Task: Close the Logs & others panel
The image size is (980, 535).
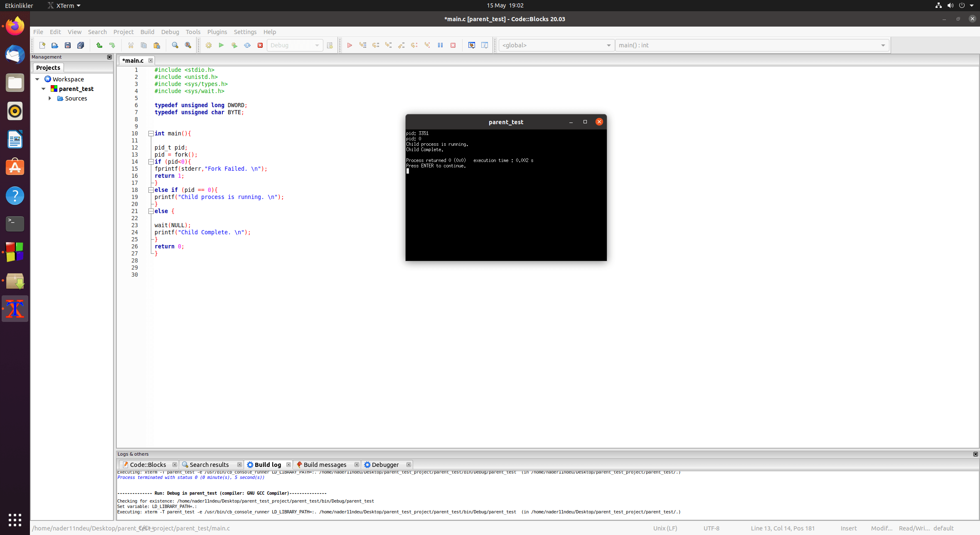Action: coord(975,454)
